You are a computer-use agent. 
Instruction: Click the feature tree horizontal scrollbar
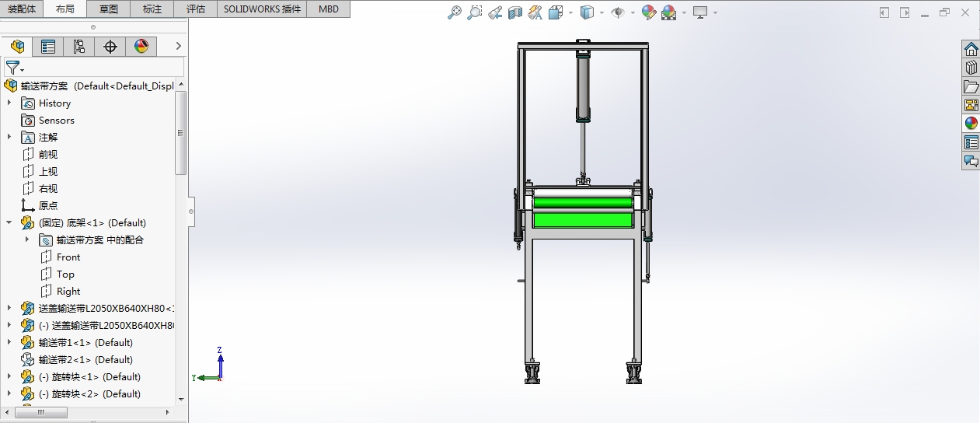point(40,412)
